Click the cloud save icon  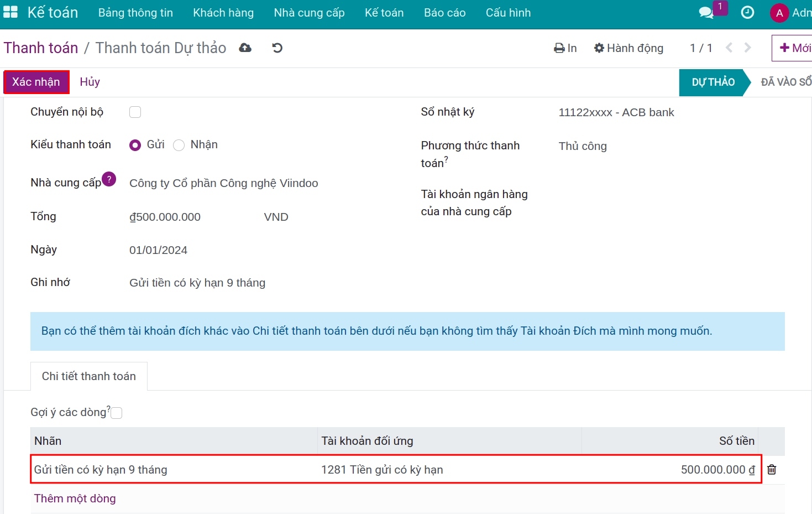click(x=245, y=48)
